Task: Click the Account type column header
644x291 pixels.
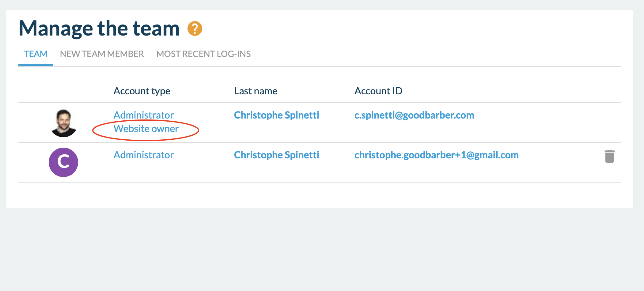Action: [142, 91]
